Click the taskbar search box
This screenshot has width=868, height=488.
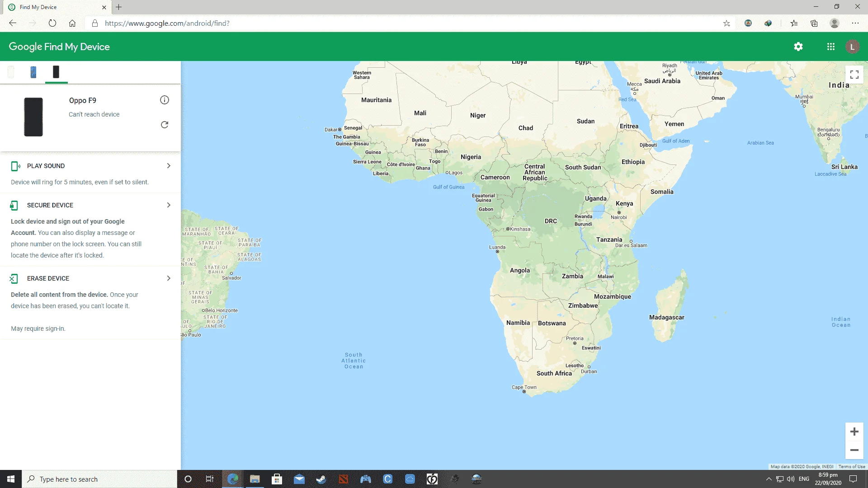pos(99,479)
